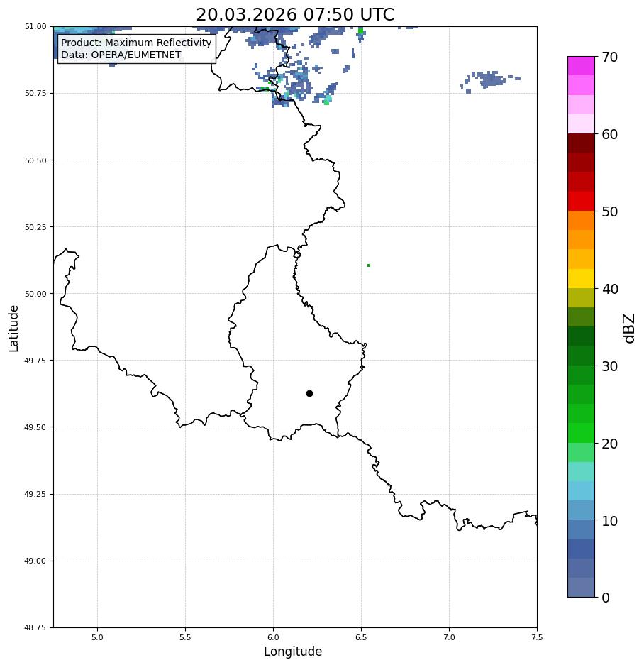
Task: Click the latitude tick label '51.00'
Action: pos(35,27)
